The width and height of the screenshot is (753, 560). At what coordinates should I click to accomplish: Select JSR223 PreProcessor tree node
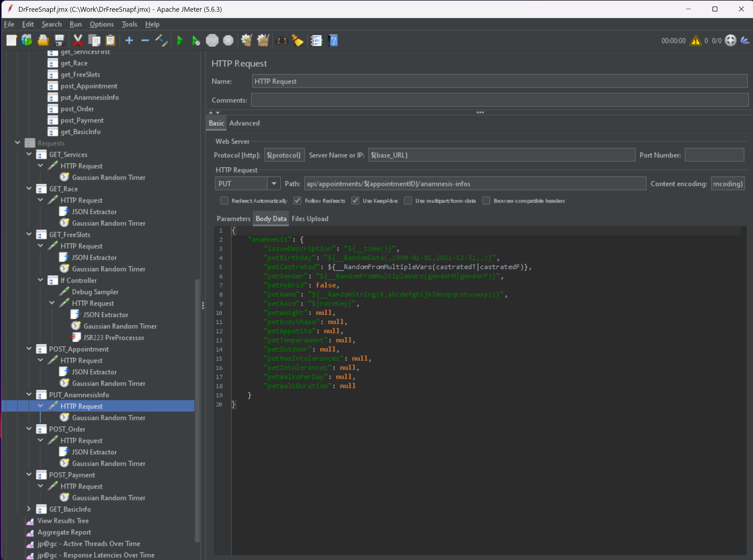pos(113,338)
